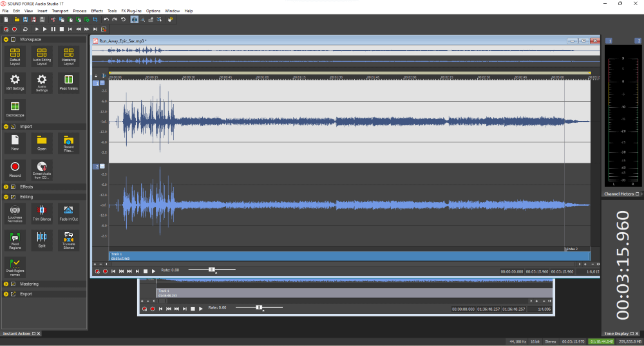Click the Index 2 marker
This screenshot has width=644, height=346.
[x=572, y=249]
